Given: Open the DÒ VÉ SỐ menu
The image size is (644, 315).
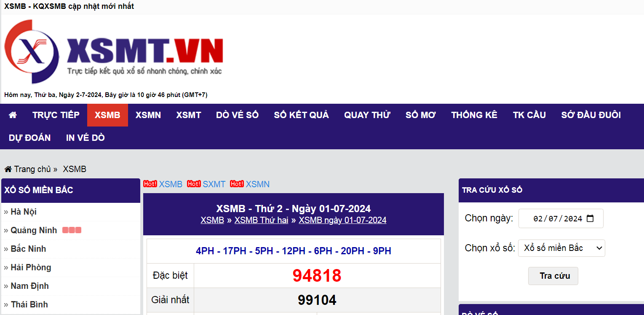Looking at the screenshot, I should point(237,115).
